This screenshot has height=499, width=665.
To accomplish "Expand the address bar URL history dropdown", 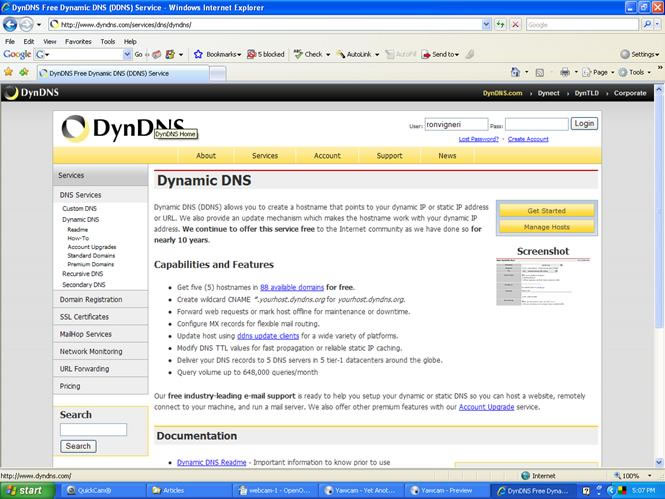I will (486, 25).
